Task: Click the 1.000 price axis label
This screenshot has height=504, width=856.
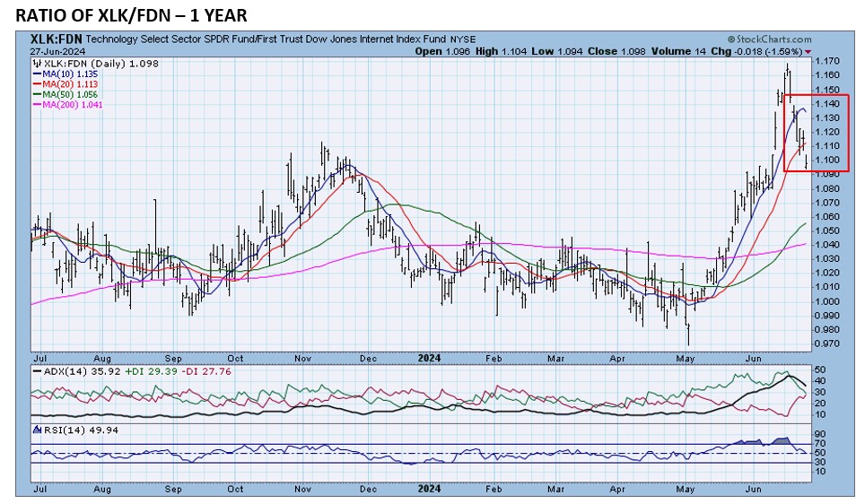Action: pos(828,301)
